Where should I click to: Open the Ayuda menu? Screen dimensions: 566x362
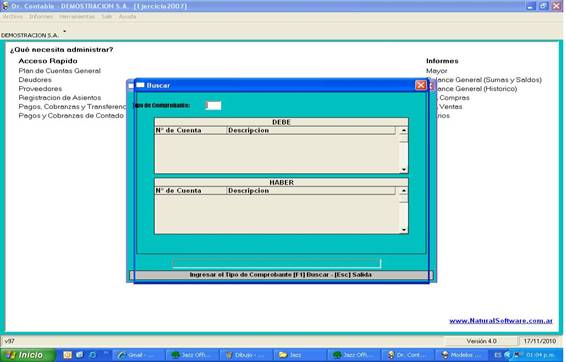[127, 17]
